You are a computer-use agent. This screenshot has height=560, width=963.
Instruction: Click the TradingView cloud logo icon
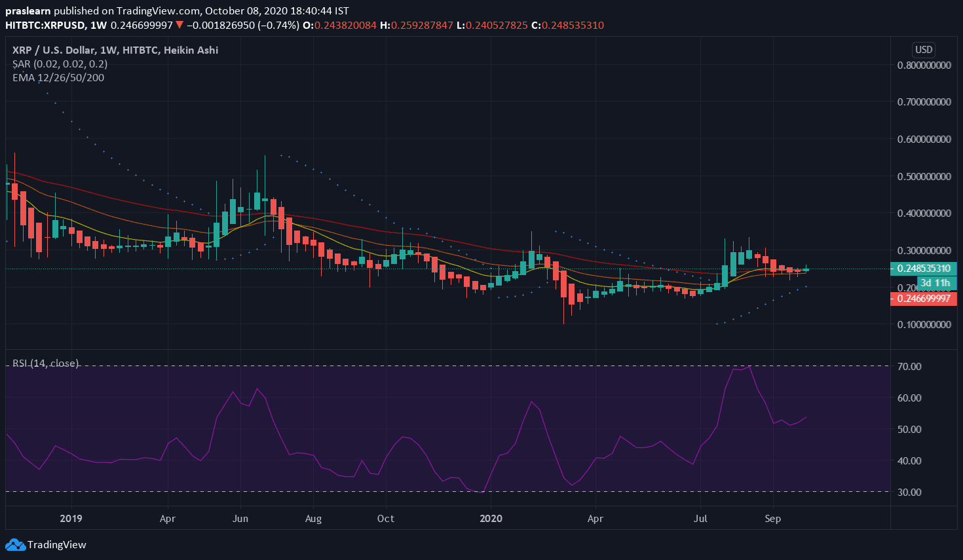15,544
